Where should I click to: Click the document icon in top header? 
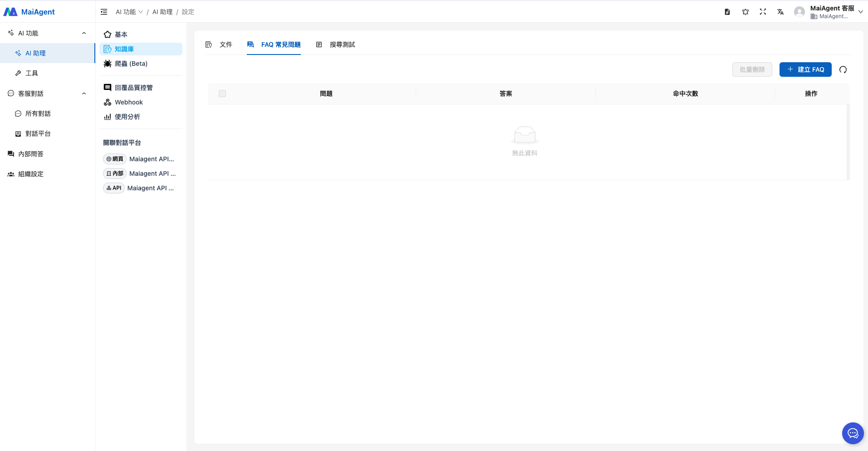(727, 12)
